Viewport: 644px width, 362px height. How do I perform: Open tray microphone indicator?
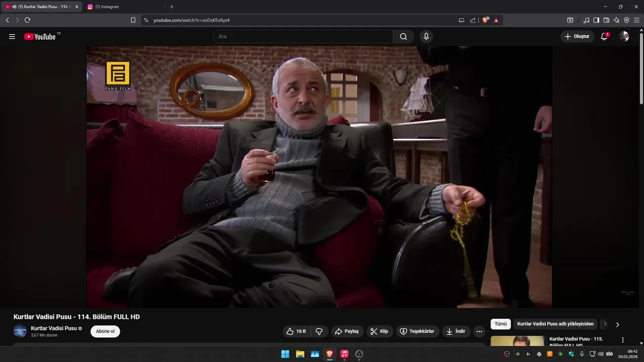click(x=582, y=354)
